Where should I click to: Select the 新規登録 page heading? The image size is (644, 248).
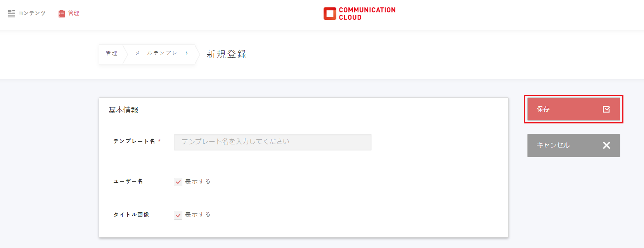click(227, 54)
